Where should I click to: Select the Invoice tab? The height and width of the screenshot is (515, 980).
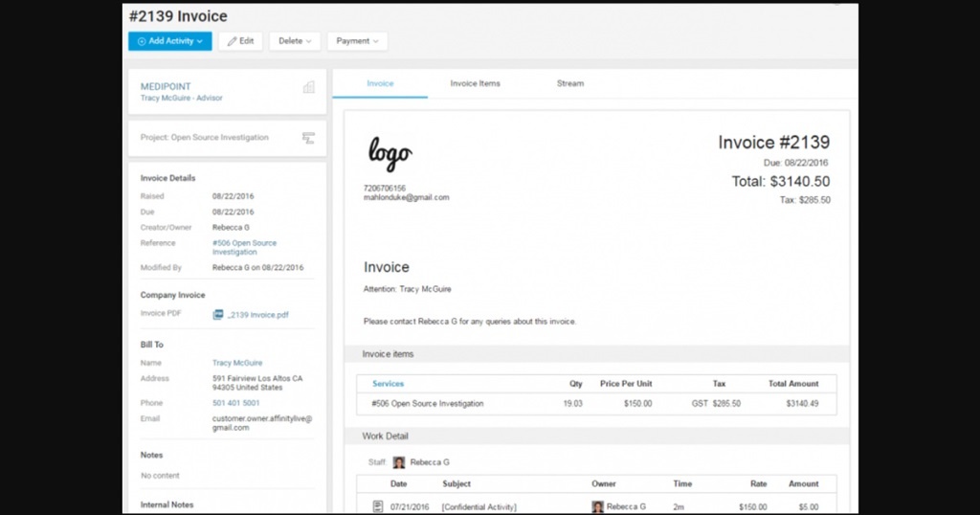point(380,83)
